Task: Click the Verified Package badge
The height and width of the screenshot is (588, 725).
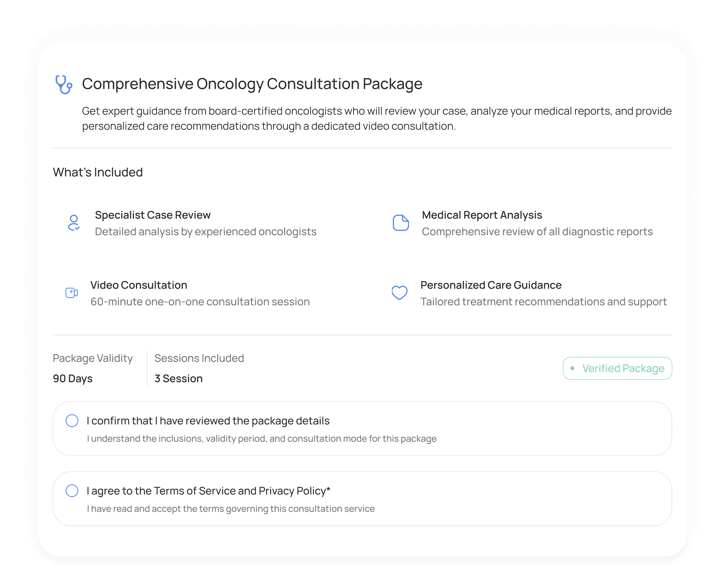Action: [x=617, y=368]
